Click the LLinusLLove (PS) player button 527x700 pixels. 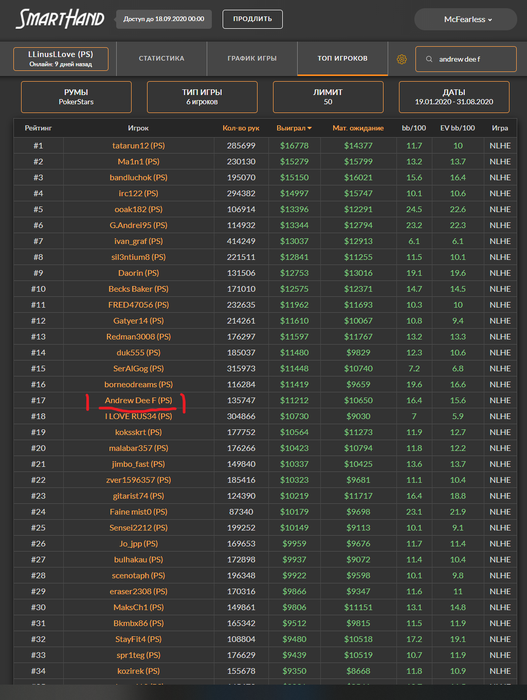click(x=61, y=59)
